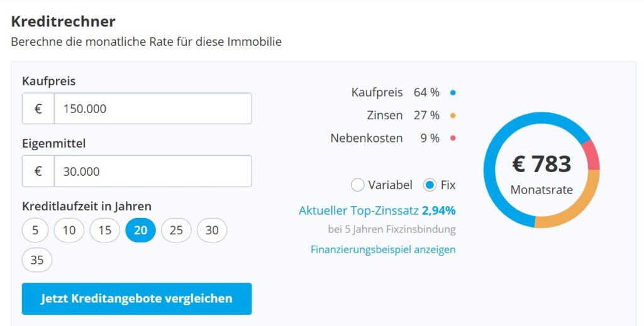Click the euro icon beside Eigenmittel field
Screen dimensions: 644x326
point(38,171)
